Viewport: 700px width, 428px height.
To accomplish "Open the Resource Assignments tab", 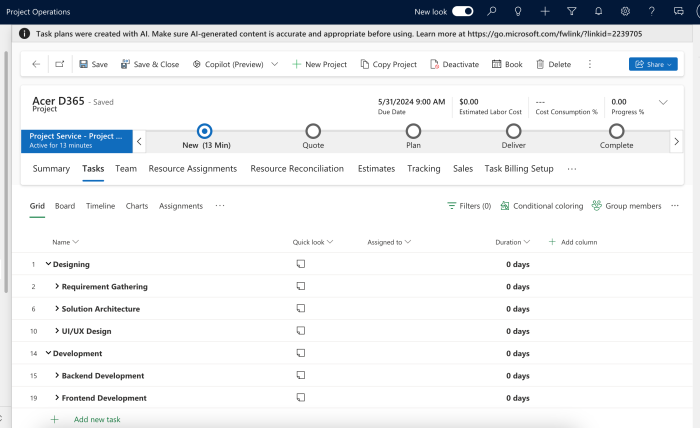I will coord(193,169).
